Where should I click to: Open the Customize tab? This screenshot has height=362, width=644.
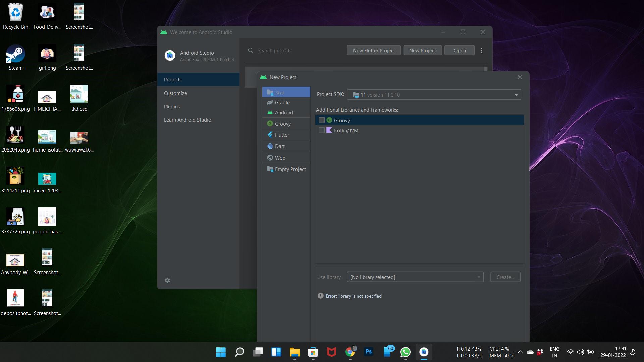[x=175, y=93]
